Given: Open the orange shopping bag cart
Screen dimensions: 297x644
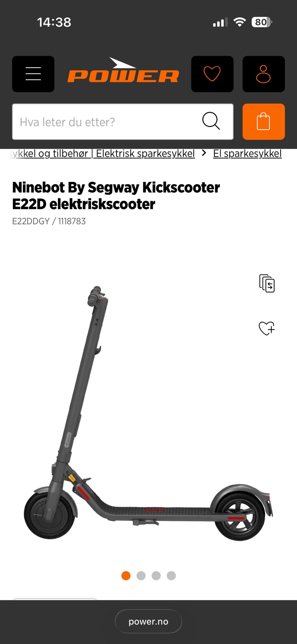Looking at the screenshot, I should coord(264,122).
